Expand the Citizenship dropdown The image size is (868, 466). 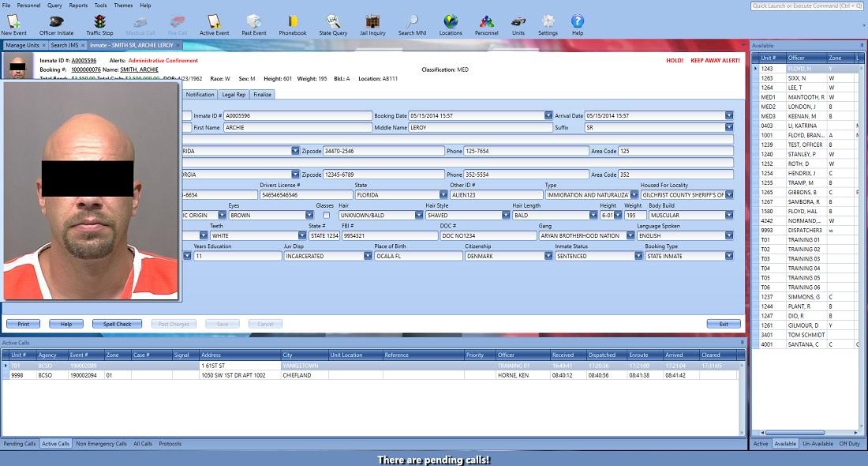tap(548, 256)
